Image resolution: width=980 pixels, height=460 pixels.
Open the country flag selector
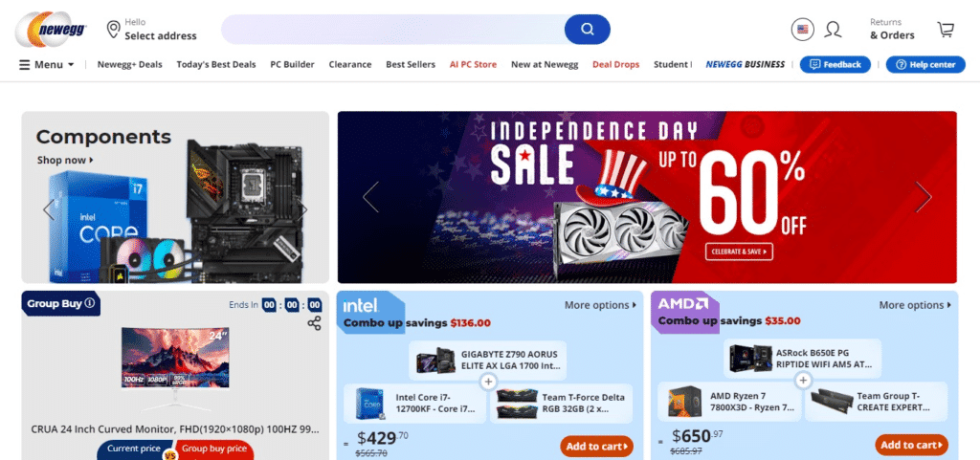[803, 30]
